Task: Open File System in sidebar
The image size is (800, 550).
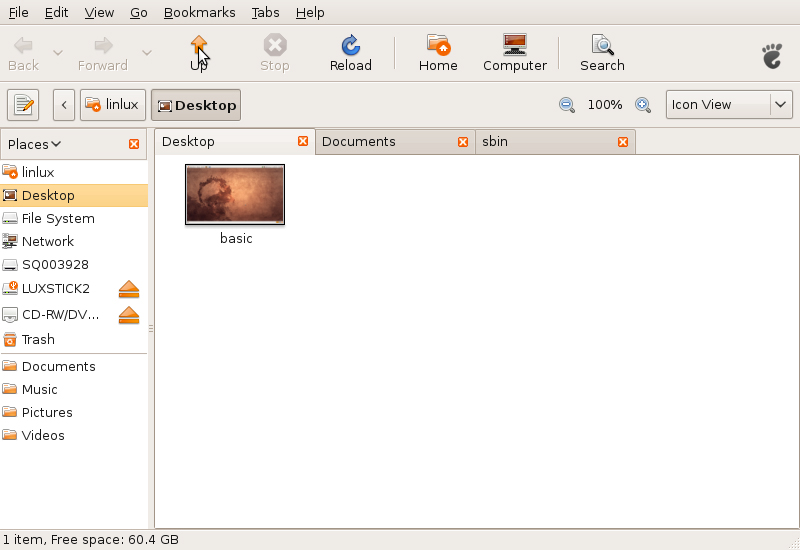Action: click(x=74, y=218)
